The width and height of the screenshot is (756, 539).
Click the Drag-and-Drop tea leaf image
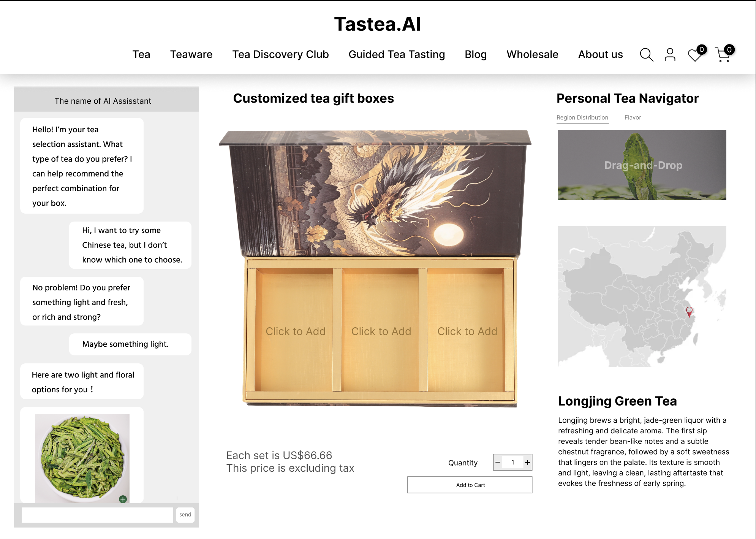pyautogui.click(x=642, y=165)
